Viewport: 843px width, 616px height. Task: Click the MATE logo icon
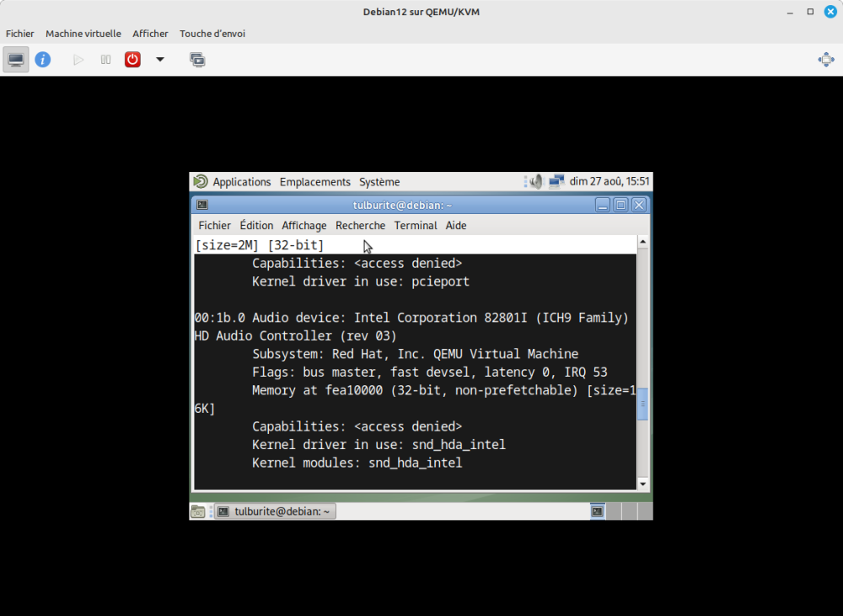click(201, 182)
